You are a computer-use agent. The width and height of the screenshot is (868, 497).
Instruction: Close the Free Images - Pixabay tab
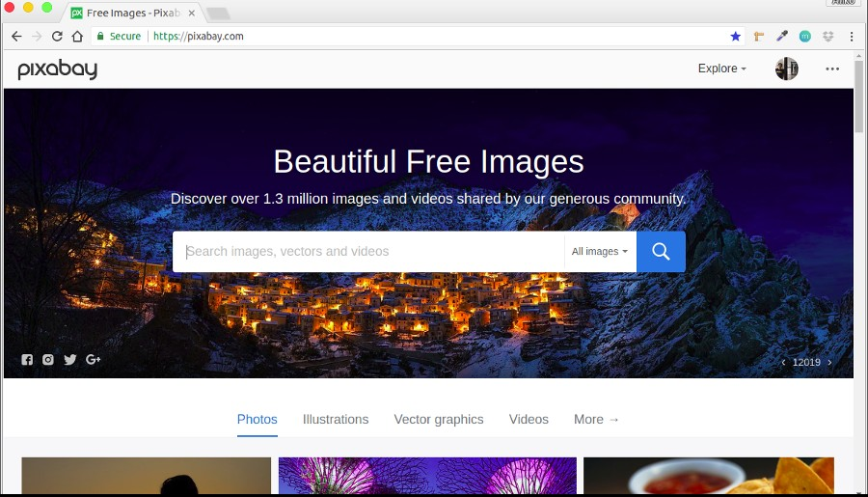(x=192, y=13)
